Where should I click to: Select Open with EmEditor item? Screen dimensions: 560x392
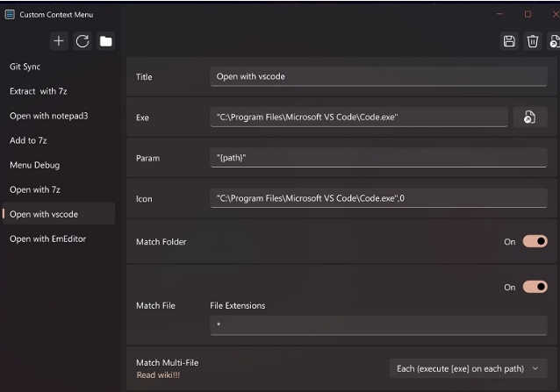click(59, 239)
